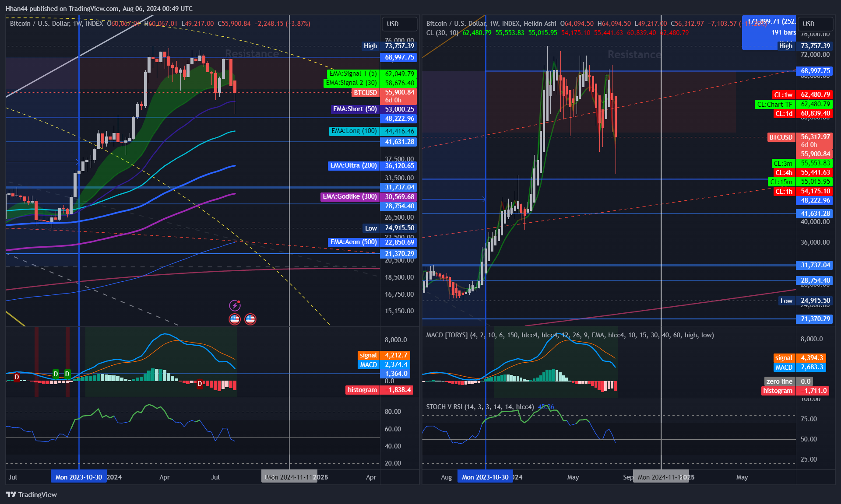Click the Mon 2024-11-11 date marker on the right chart
The height and width of the screenshot is (504, 841).
tap(661, 477)
